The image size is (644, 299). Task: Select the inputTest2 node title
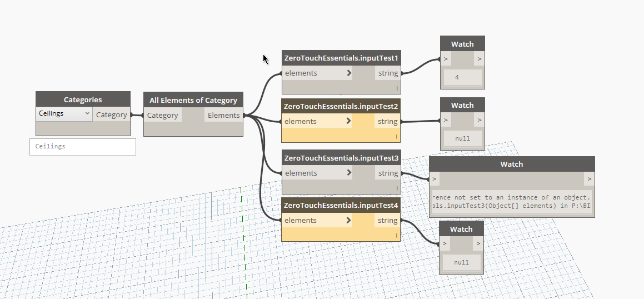(341, 106)
